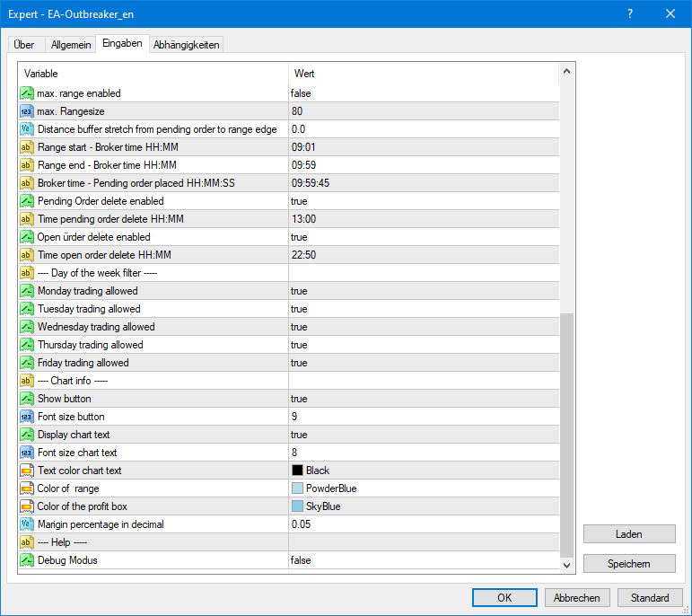Click the bool icon beside Open ürder delete enabled
The width and height of the screenshot is (692, 616).
tap(27, 237)
